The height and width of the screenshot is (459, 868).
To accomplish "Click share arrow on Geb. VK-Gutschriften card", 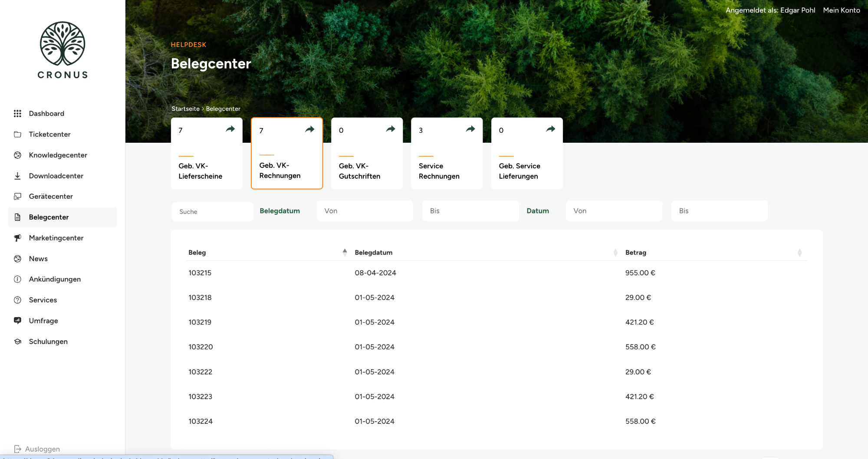I will (x=391, y=129).
